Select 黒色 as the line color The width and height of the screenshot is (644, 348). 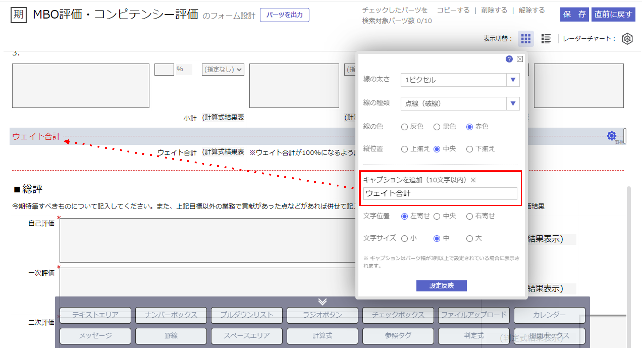tap(437, 127)
